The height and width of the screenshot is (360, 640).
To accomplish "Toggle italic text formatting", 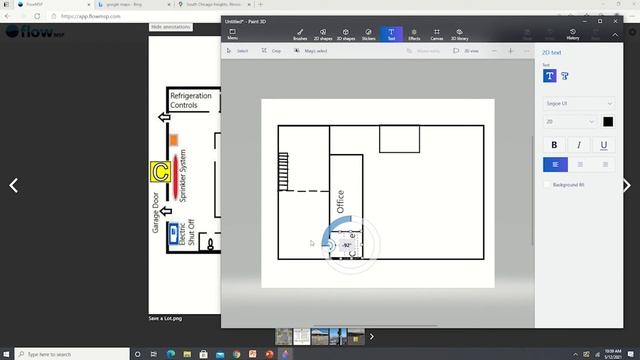I will (579, 145).
